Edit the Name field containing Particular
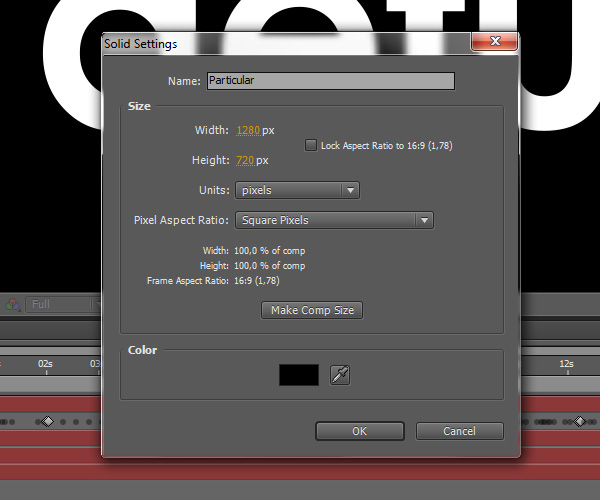Image resolution: width=600 pixels, height=500 pixels. (x=331, y=81)
